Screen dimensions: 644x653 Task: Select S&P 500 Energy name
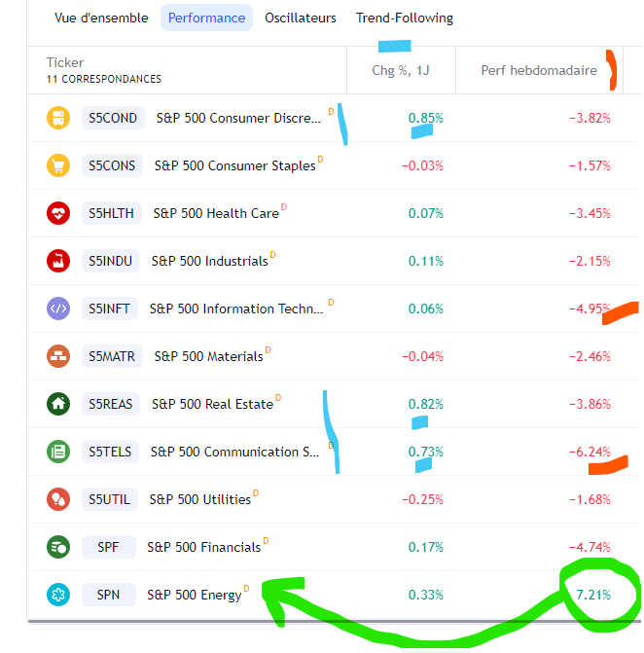[195, 596]
